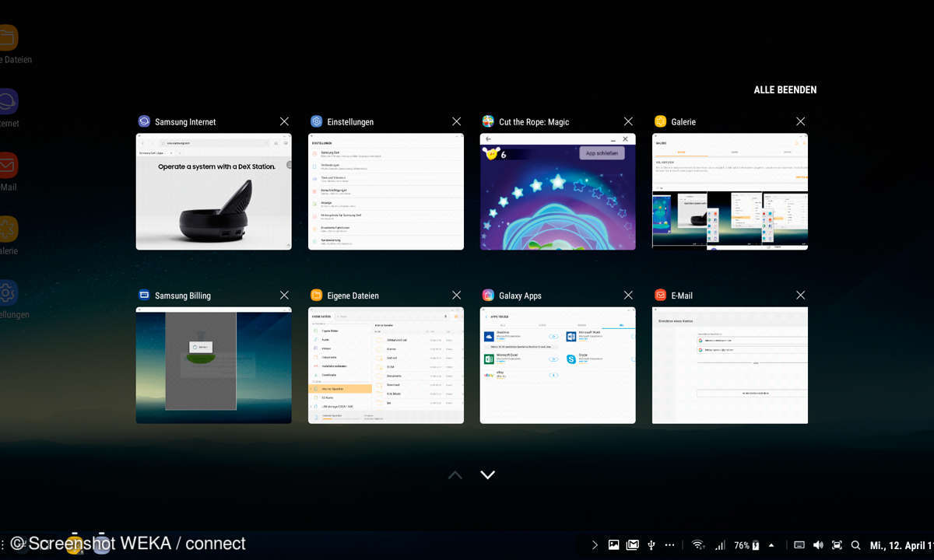Screen dimensions: 934x560
Task: Click the "Galerie" title text
Action: coord(683,122)
